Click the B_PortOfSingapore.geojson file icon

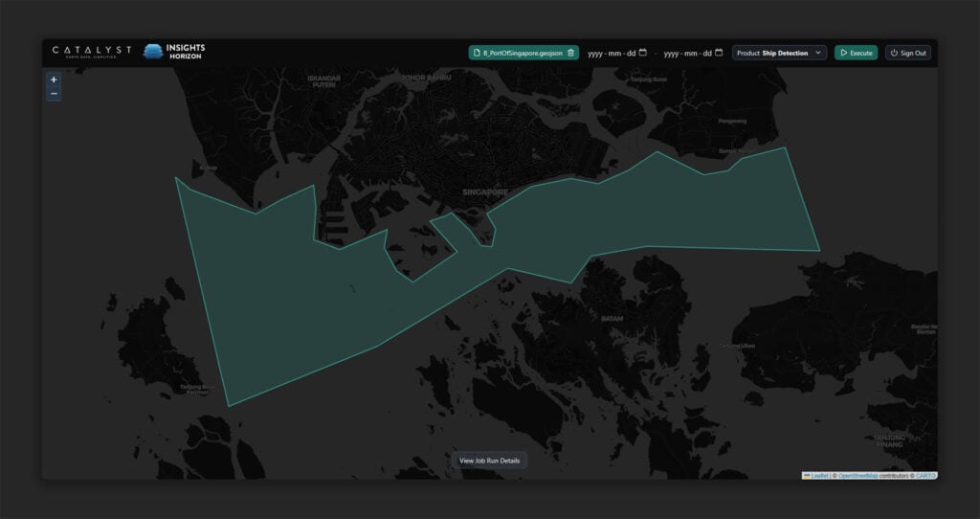pyautogui.click(x=477, y=54)
